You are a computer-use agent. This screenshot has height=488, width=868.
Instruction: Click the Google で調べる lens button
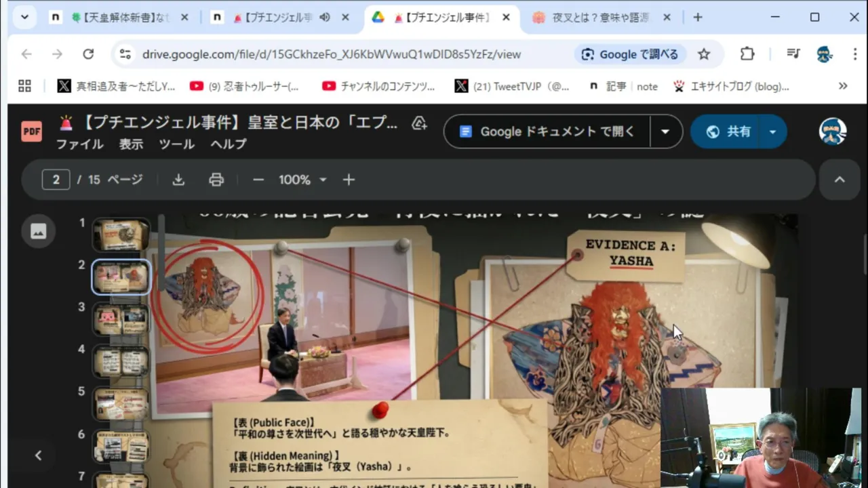[630, 54]
